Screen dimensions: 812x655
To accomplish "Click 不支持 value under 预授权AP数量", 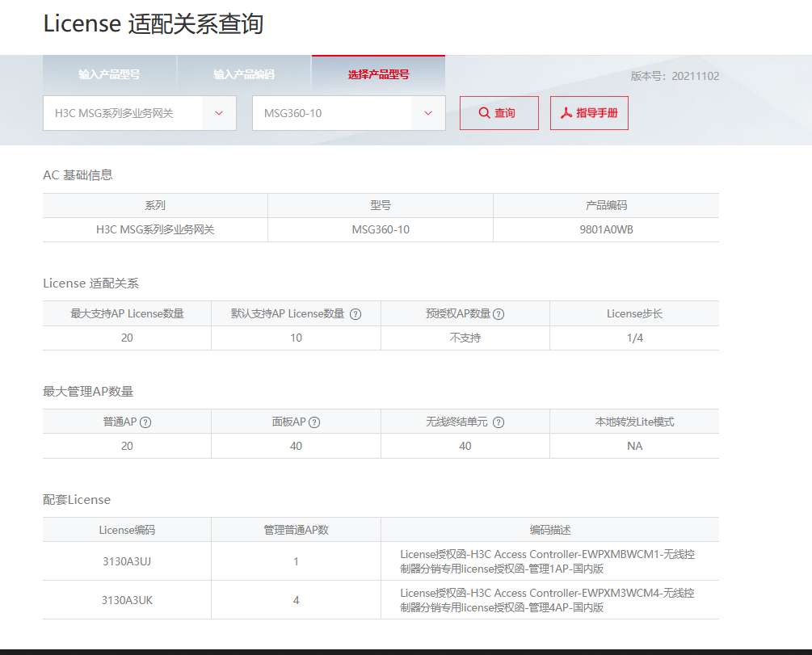I will click(x=465, y=338).
